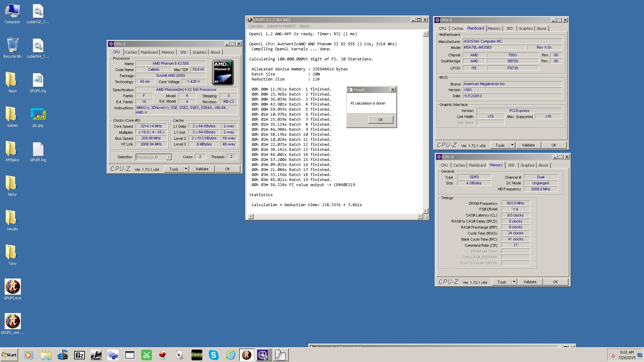Open the Tony folder icon
The image size is (644, 362).
coord(12,256)
